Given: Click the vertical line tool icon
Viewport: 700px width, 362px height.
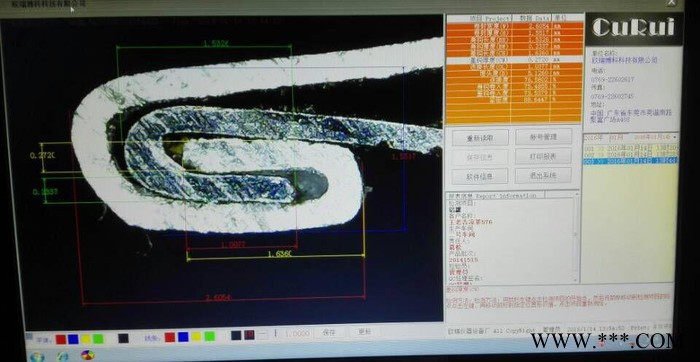Looking at the screenshot, I should (x=275, y=333).
